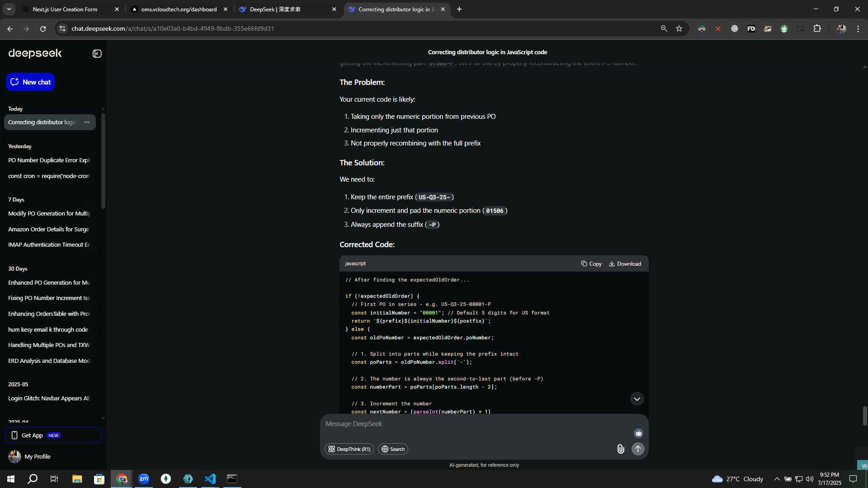The height and width of the screenshot is (488, 868).
Task: Start a New chat
Action: [30, 82]
